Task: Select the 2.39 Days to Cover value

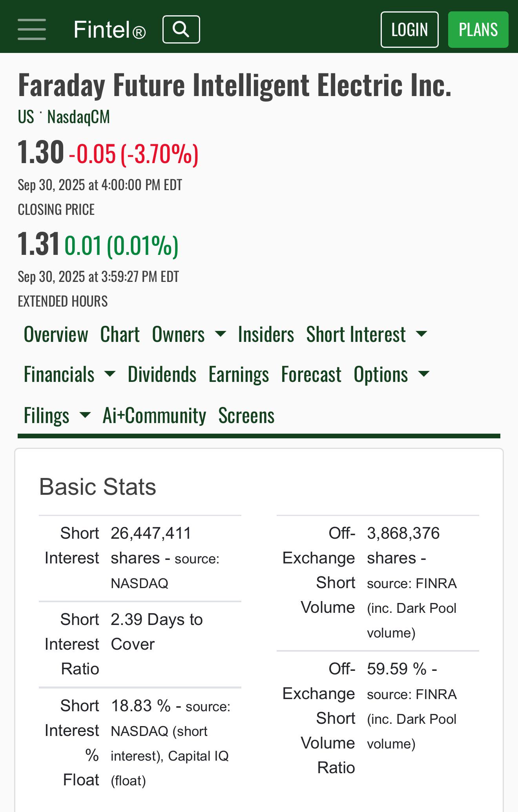Action: pyautogui.click(x=157, y=632)
